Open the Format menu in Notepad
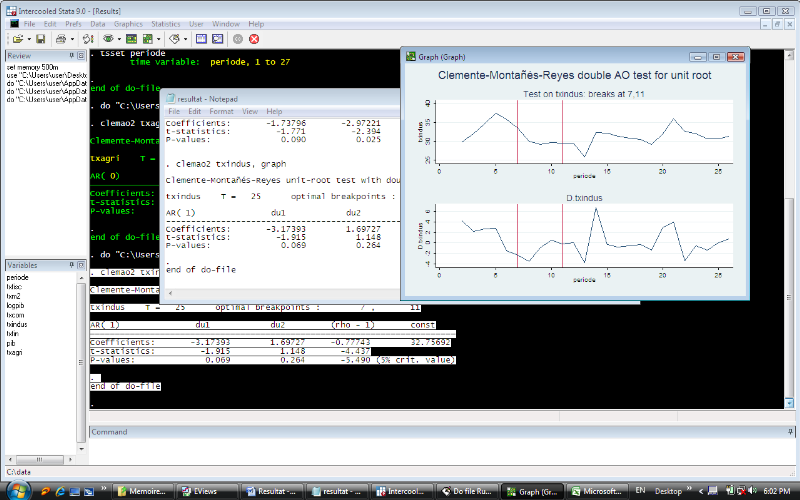The height and width of the screenshot is (500, 800). (221, 111)
